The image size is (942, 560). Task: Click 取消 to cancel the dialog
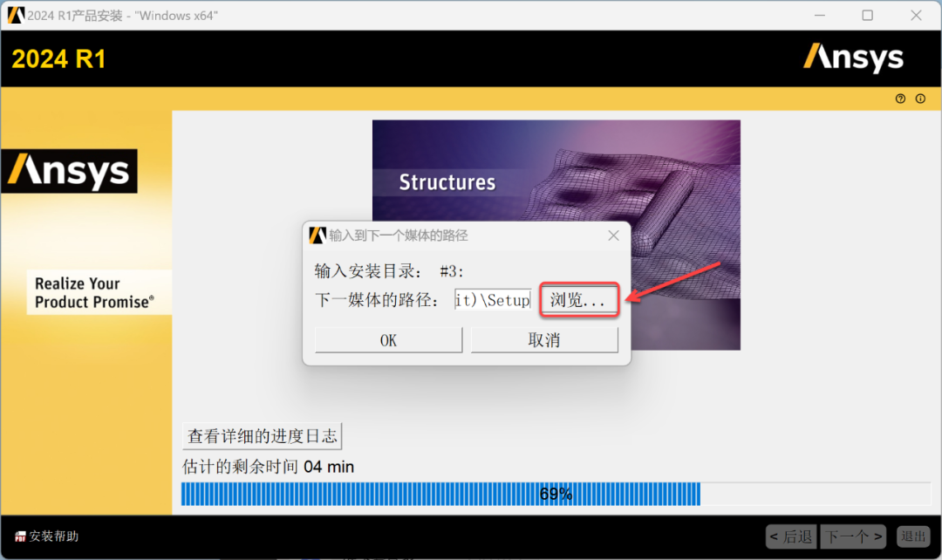544,340
